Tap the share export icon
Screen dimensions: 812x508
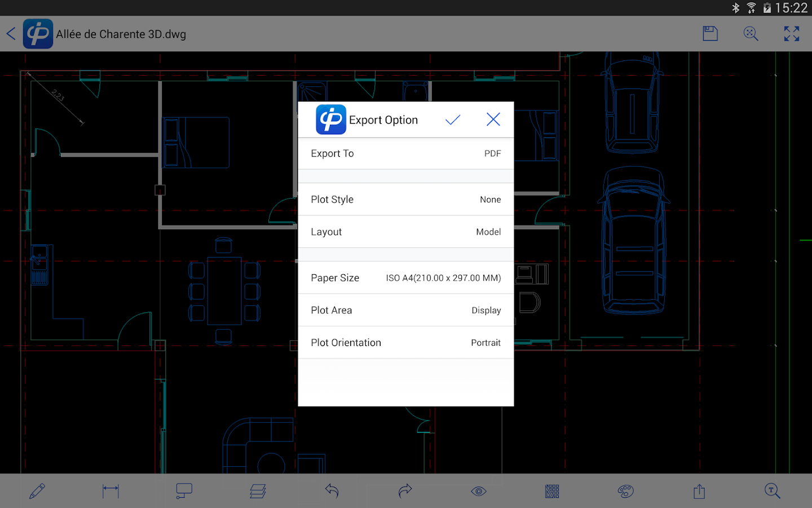pyautogui.click(x=699, y=491)
